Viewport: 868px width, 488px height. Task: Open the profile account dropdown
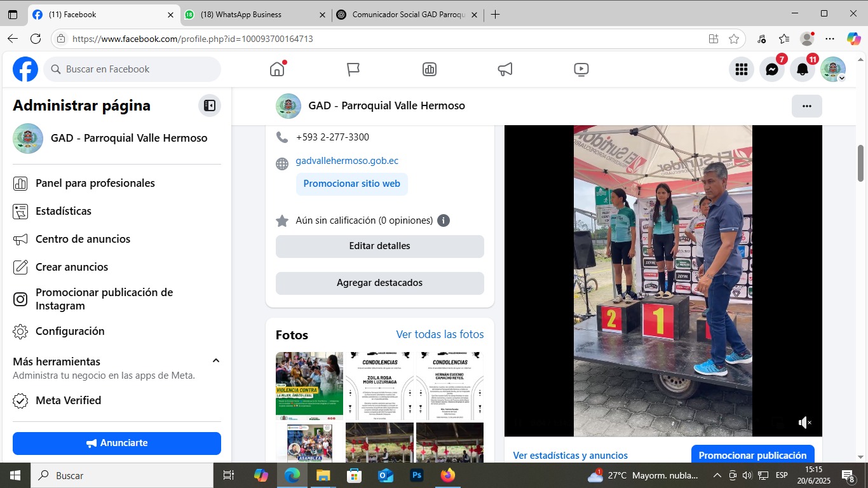click(x=833, y=69)
